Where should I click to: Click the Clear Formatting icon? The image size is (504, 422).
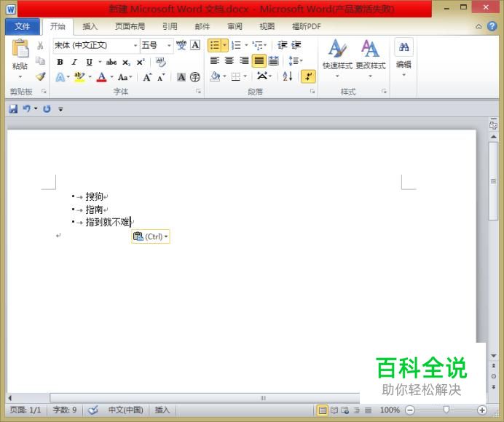(160, 62)
